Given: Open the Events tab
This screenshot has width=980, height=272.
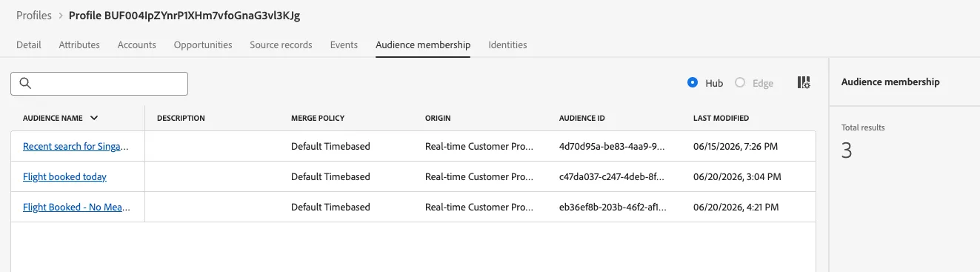Looking at the screenshot, I should [344, 44].
